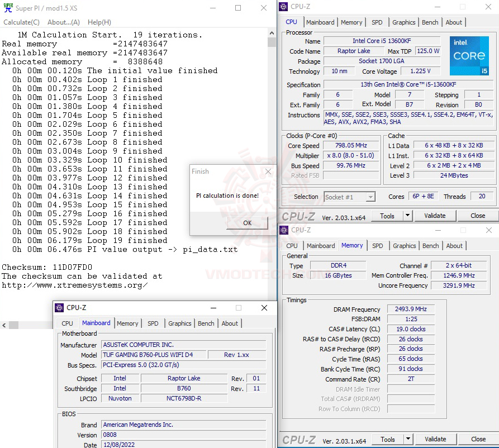Select SPD tab in top CPU-Z window
Screen dimensions: 499x448
pos(377,22)
